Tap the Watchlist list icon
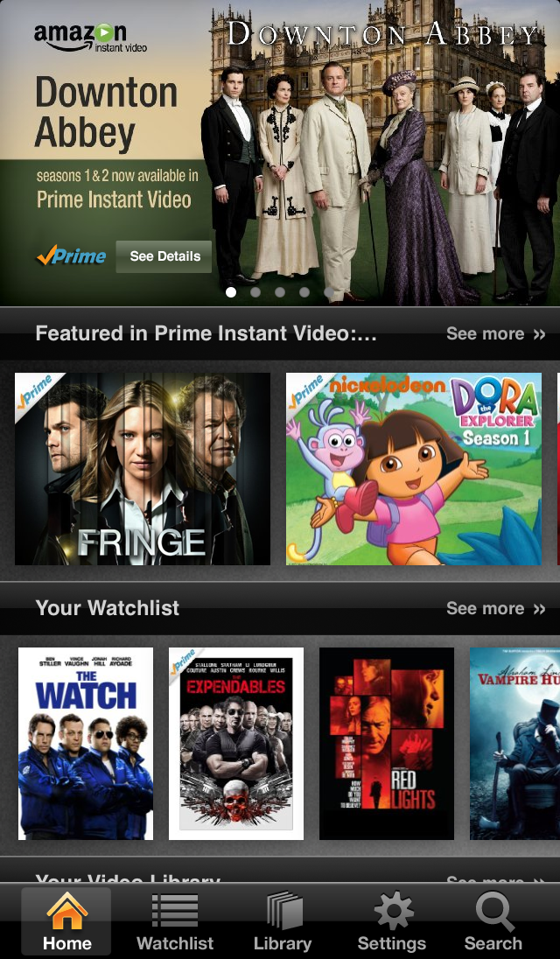Image resolution: width=560 pixels, height=959 pixels. 175,911
